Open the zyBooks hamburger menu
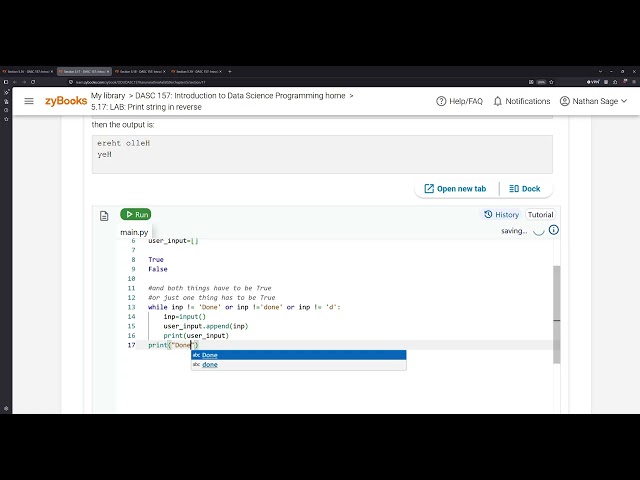This screenshot has height=480, width=640. 29,101
